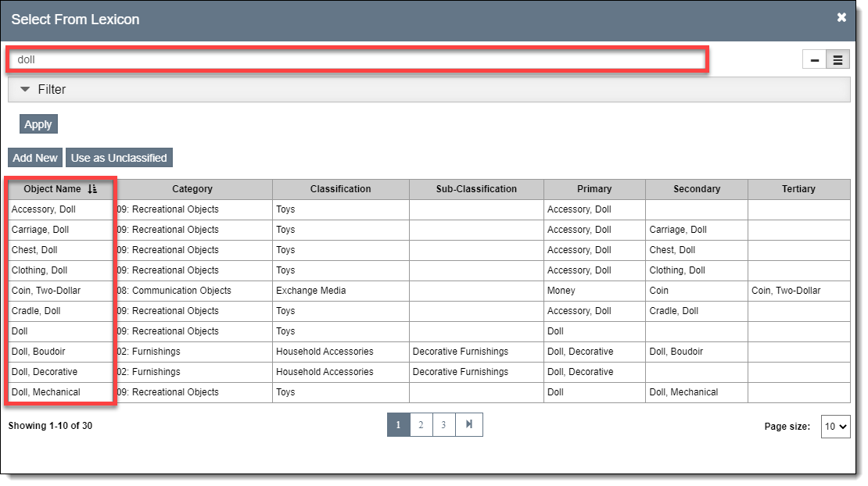The height and width of the screenshot is (486, 868).
Task: Click 'Coin, Two-Dollar' in the Tertiary column
Action: point(786,291)
